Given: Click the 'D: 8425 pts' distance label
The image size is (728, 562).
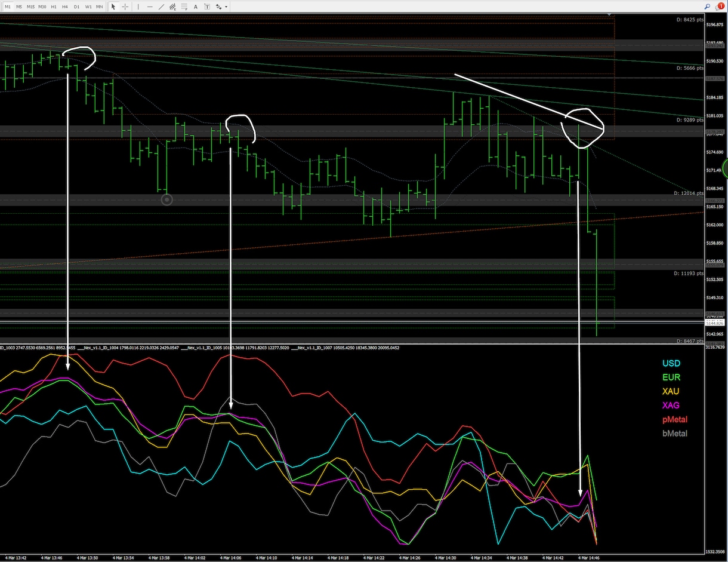Looking at the screenshot, I should pos(690,20).
